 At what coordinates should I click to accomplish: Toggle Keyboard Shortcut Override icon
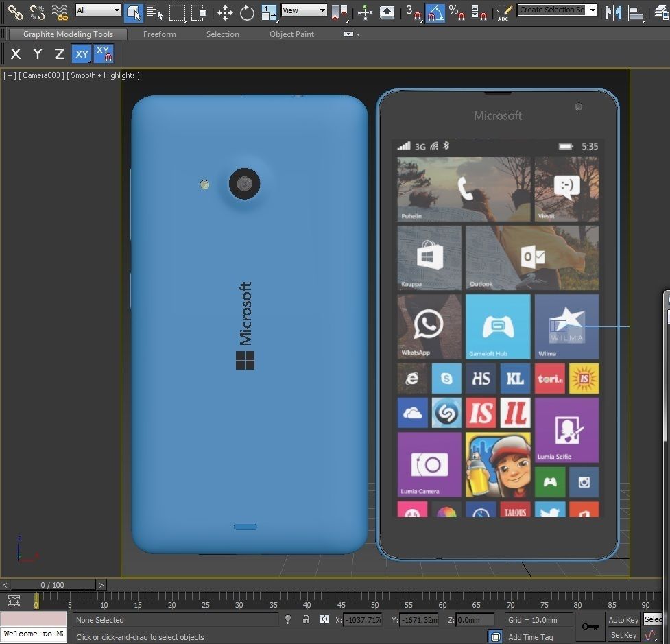[x=387, y=12]
